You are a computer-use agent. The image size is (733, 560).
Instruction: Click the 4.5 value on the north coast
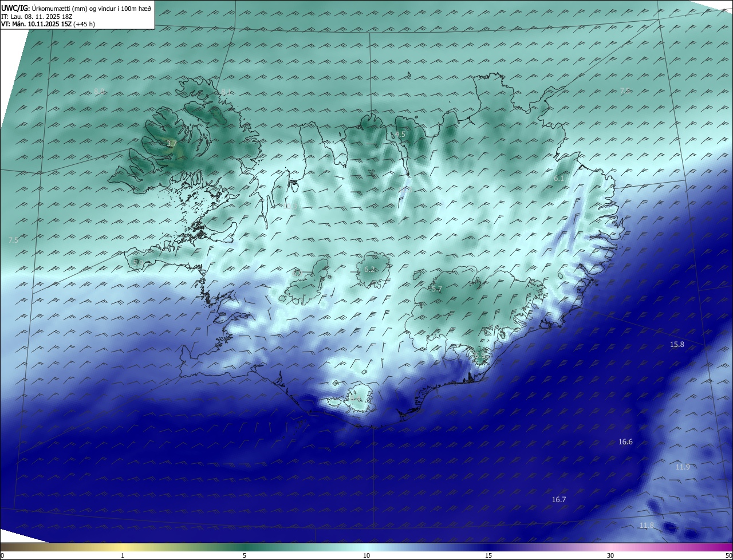(x=400, y=134)
